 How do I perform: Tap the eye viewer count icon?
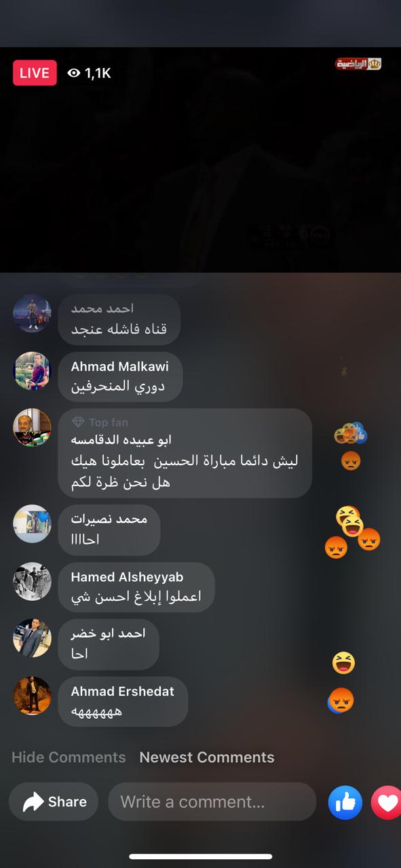(x=74, y=73)
